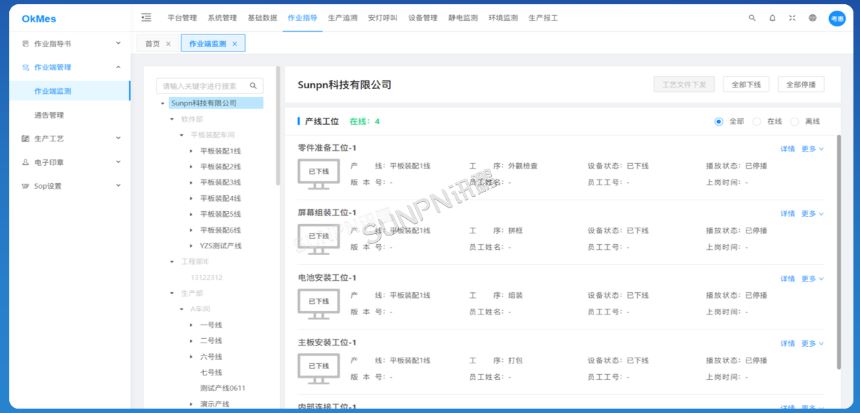Expand tree node YZS测试产线
The image size is (860, 413).
click(x=191, y=246)
